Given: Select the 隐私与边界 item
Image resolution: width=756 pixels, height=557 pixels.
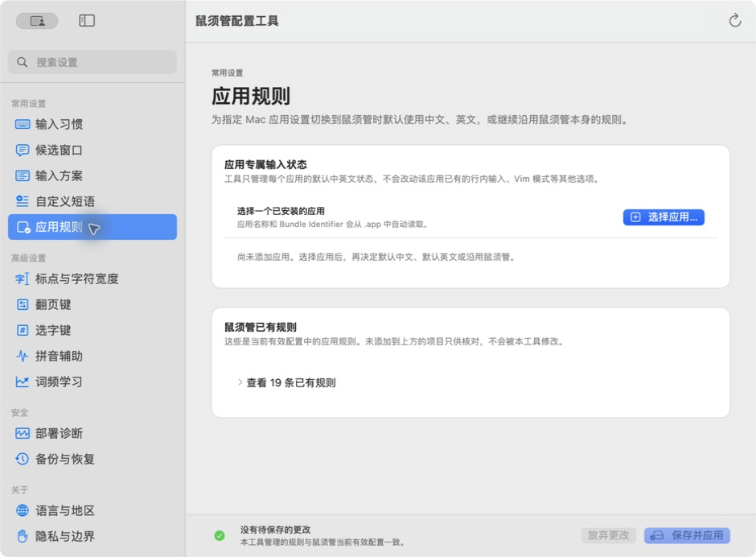Looking at the screenshot, I should click(x=92, y=536).
